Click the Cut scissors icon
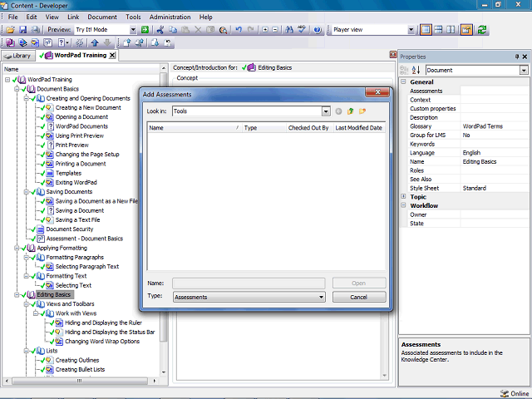The width and height of the screenshot is (532, 399). [160, 30]
